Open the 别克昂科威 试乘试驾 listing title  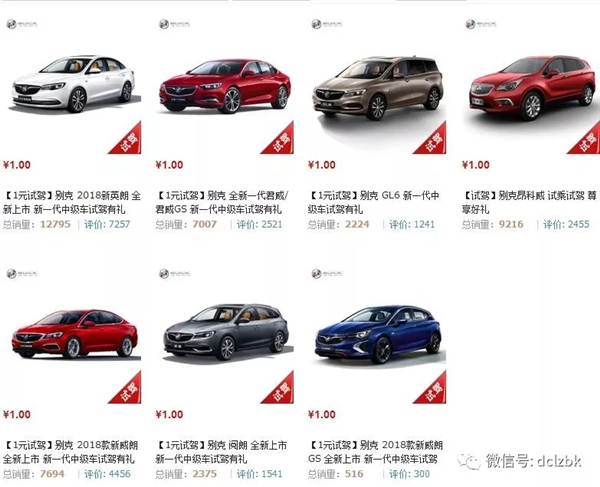tap(530, 202)
